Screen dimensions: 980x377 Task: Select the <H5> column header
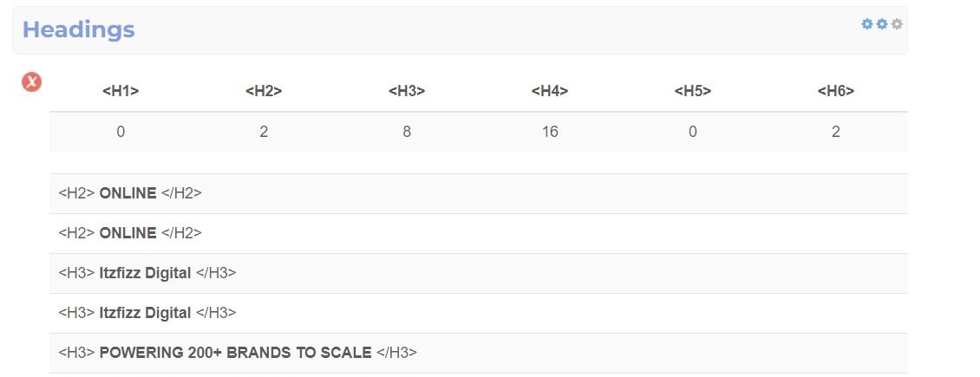point(692,91)
